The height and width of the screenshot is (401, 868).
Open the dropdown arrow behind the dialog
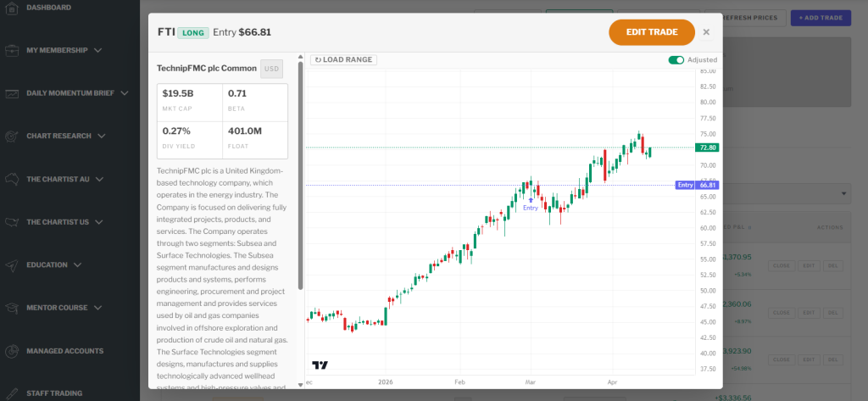pyautogui.click(x=844, y=194)
